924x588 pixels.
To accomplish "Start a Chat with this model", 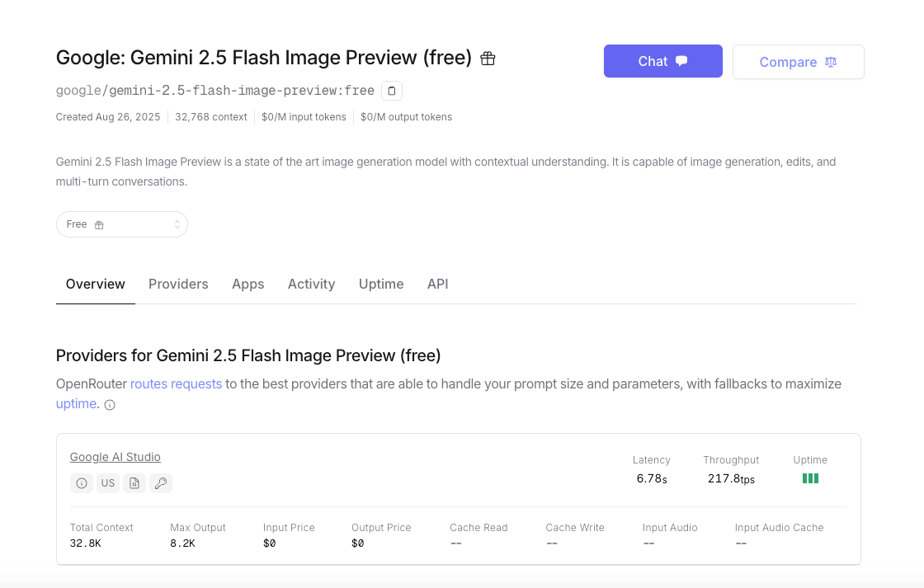I will (x=663, y=61).
